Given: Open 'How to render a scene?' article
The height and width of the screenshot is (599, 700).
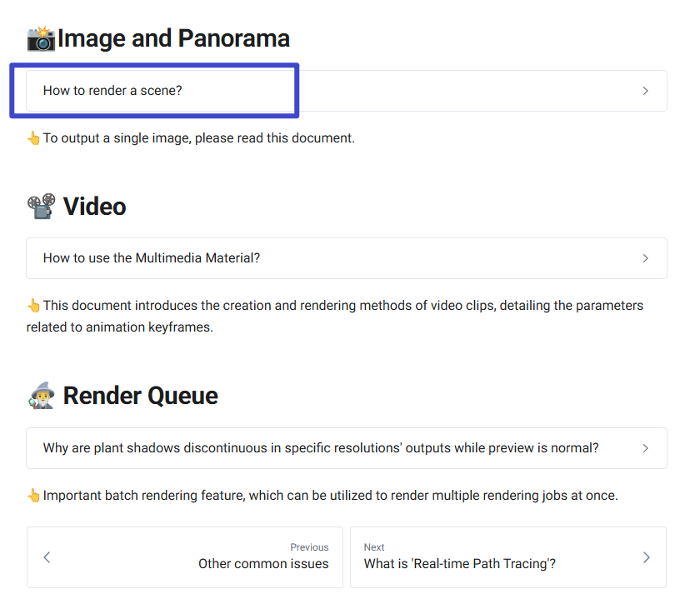Looking at the screenshot, I should point(112,91).
